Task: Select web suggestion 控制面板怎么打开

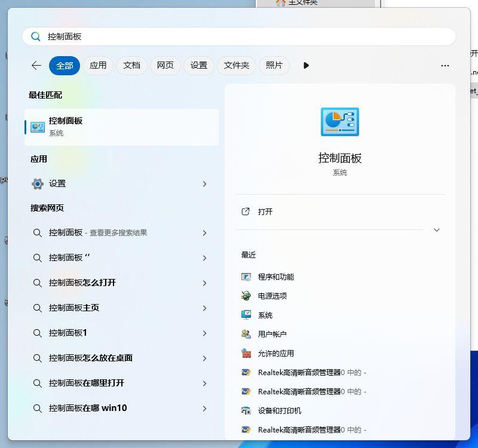Action: [x=82, y=283]
